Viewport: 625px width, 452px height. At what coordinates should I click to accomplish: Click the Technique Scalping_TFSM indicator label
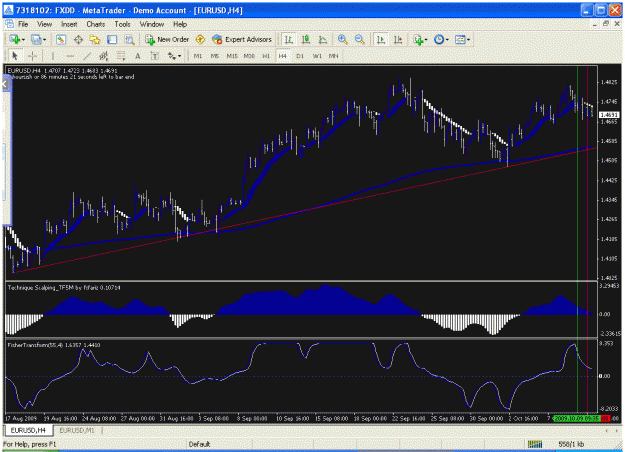pyautogui.click(x=64, y=287)
